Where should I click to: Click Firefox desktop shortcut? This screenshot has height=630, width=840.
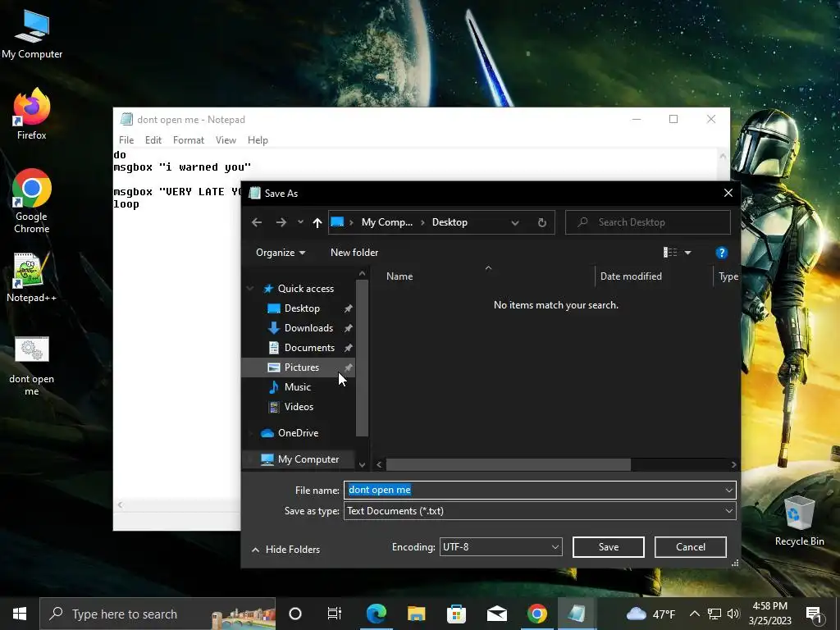pos(32,114)
